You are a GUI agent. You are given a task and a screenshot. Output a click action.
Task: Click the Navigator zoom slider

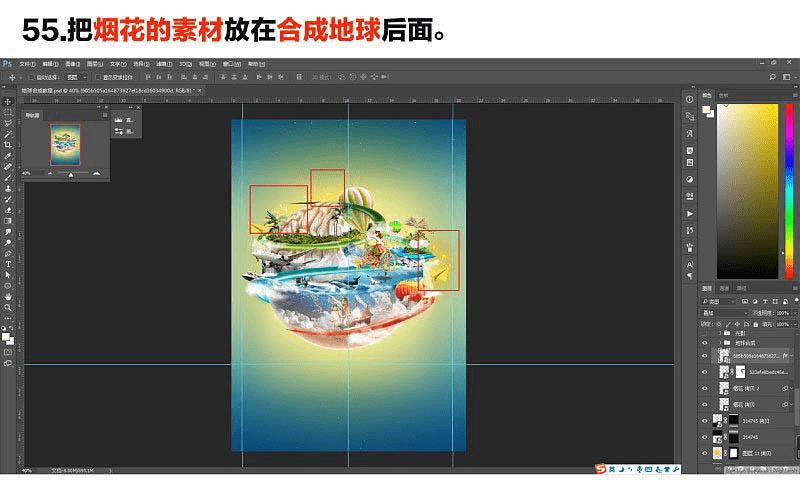point(71,174)
